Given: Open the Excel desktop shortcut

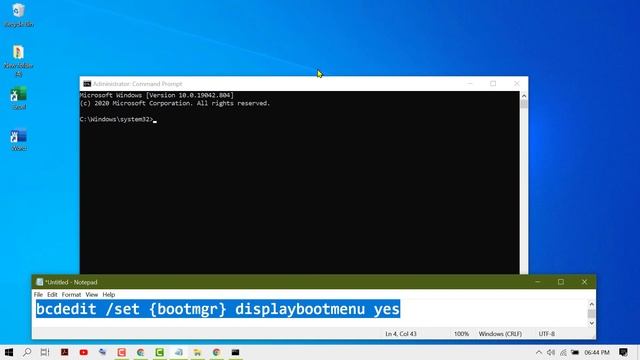Looking at the screenshot, I should [x=18, y=98].
